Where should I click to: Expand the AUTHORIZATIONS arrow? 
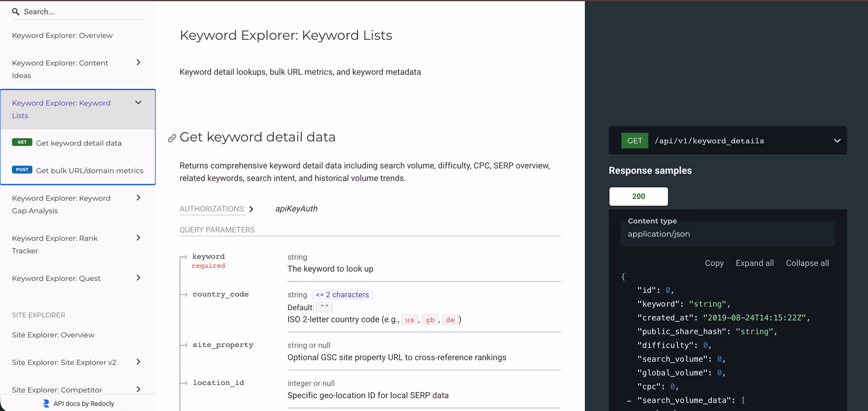[251, 209]
